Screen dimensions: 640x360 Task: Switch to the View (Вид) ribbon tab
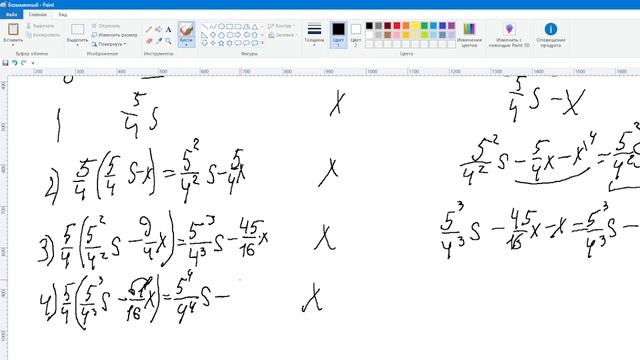click(62, 14)
